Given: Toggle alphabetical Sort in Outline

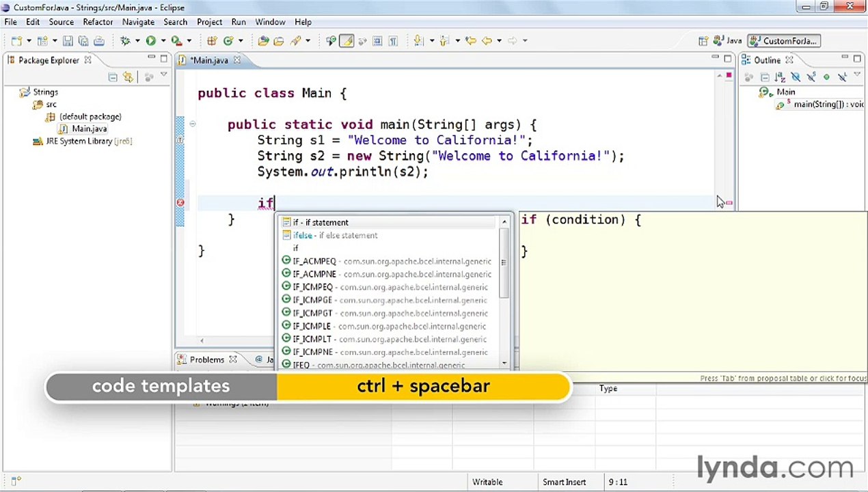Looking at the screenshot, I should pos(780,77).
